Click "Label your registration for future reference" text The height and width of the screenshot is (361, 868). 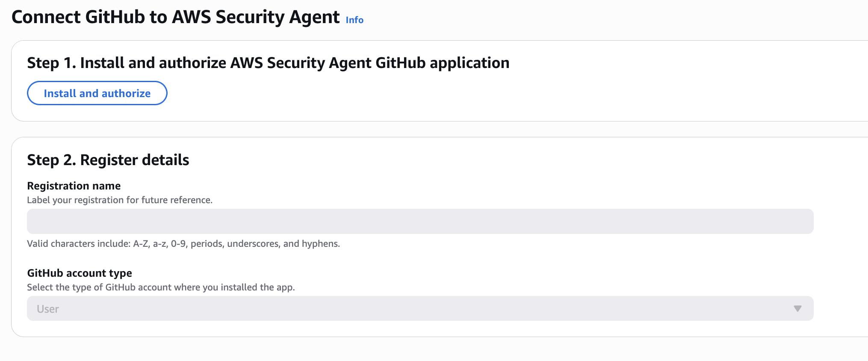point(120,200)
